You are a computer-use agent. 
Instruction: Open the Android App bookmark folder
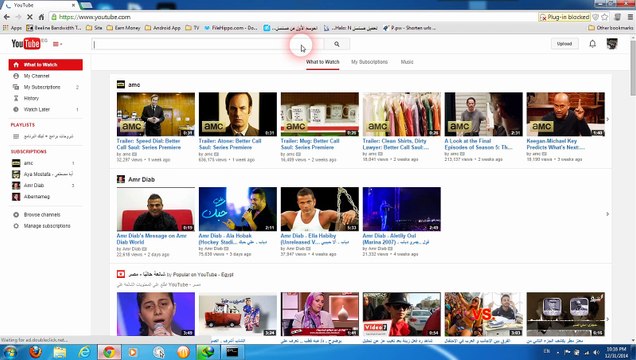point(163,28)
